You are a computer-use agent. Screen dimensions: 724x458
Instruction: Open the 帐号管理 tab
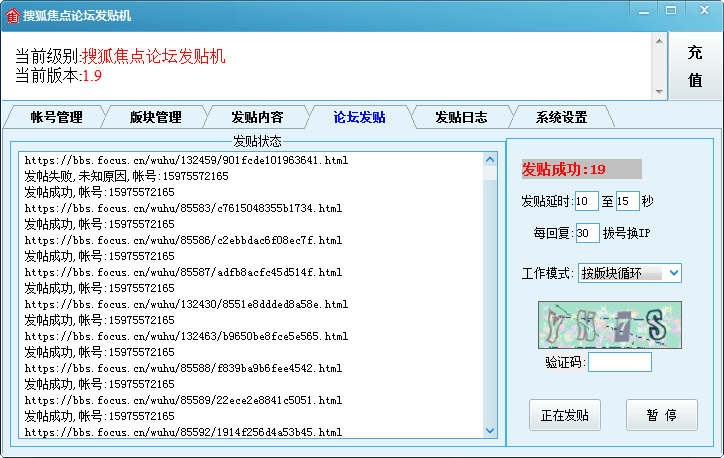[x=56, y=117]
